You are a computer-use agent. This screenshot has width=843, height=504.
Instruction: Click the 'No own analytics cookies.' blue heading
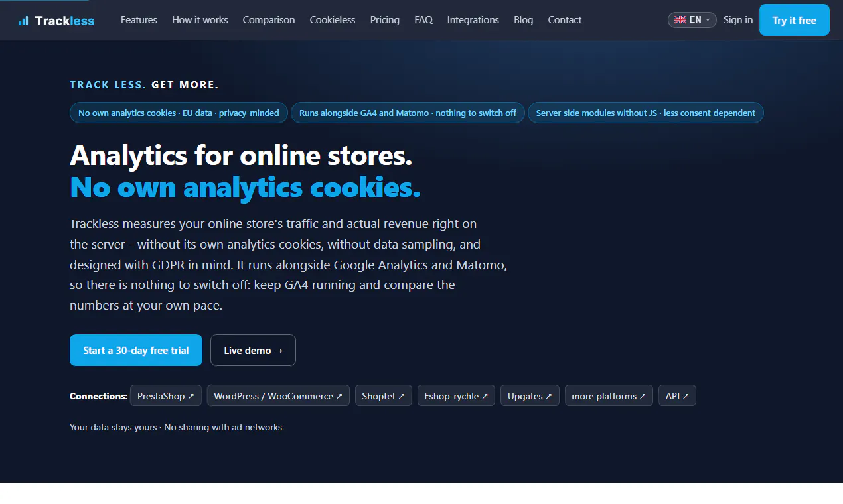tap(245, 187)
